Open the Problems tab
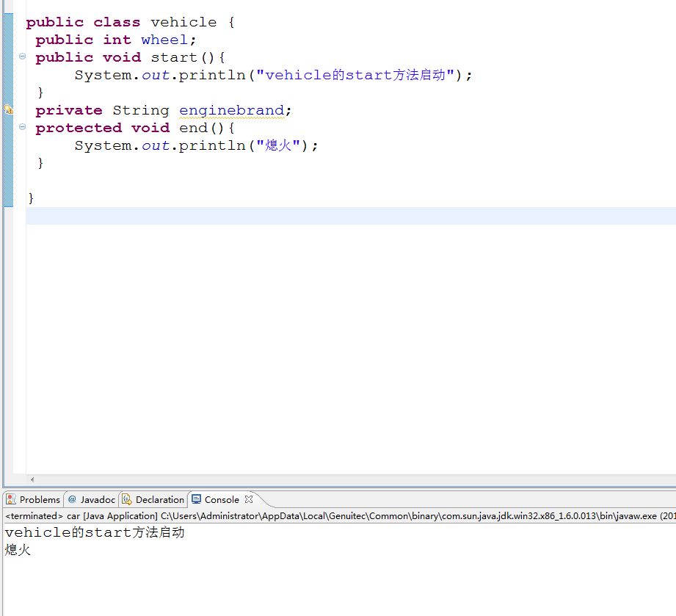 coord(34,499)
